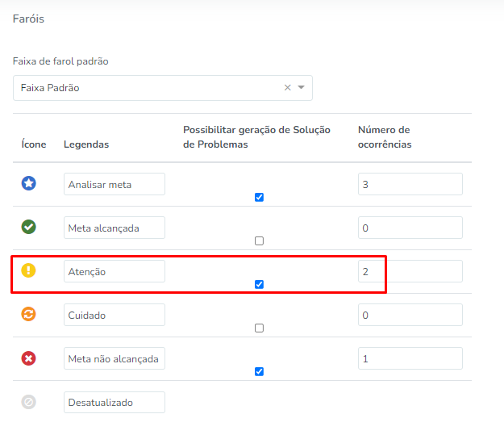Focus the Desatualizado legend text box

(114, 402)
